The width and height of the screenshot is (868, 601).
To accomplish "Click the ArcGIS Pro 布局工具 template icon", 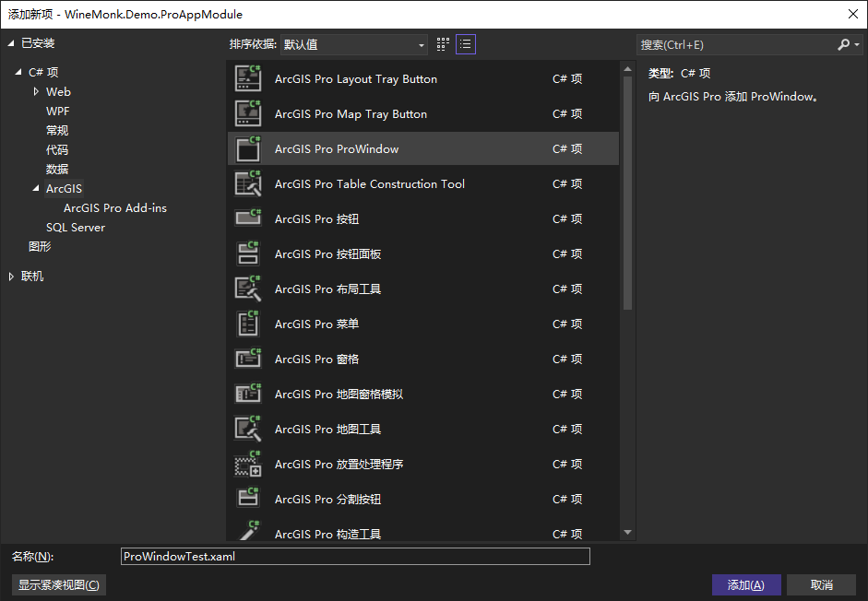I will tap(248, 289).
